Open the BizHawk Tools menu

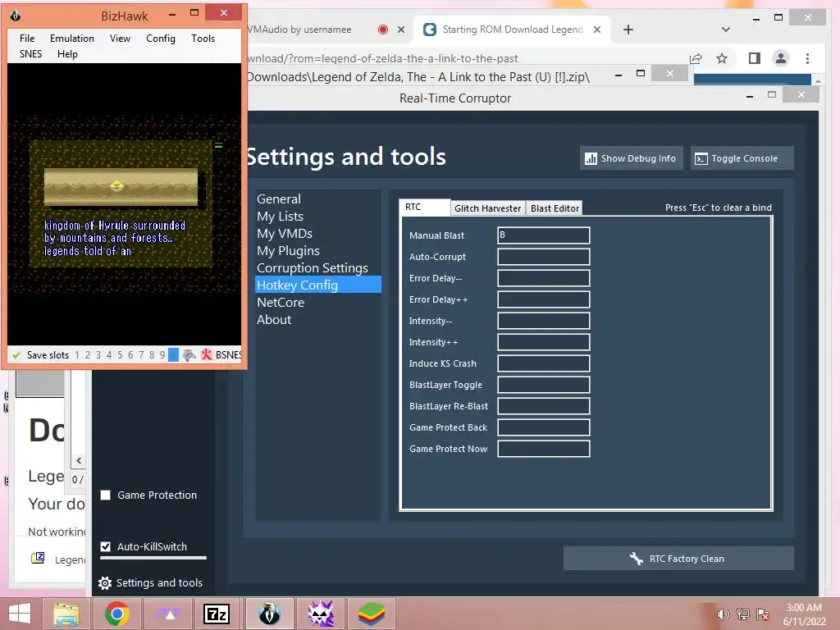pyautogui.click(x=203, y=38)
